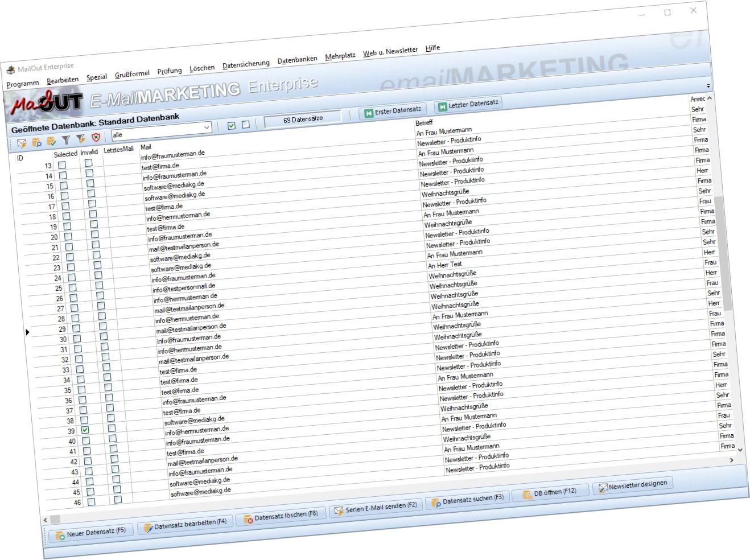Click Datensatz bearbeiten (F4) button

[x=186, y=524]
